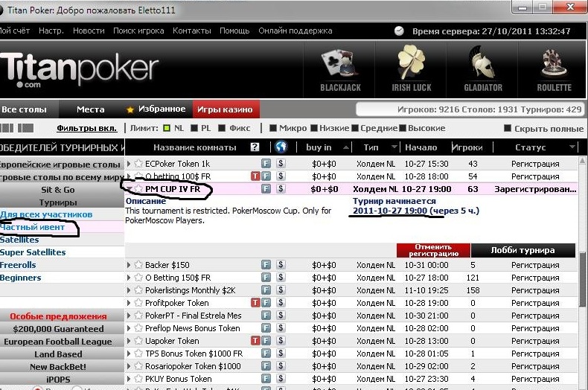588x390 pixels.
Task: Open Поиск игрока menu item
Action: point(138,31)
